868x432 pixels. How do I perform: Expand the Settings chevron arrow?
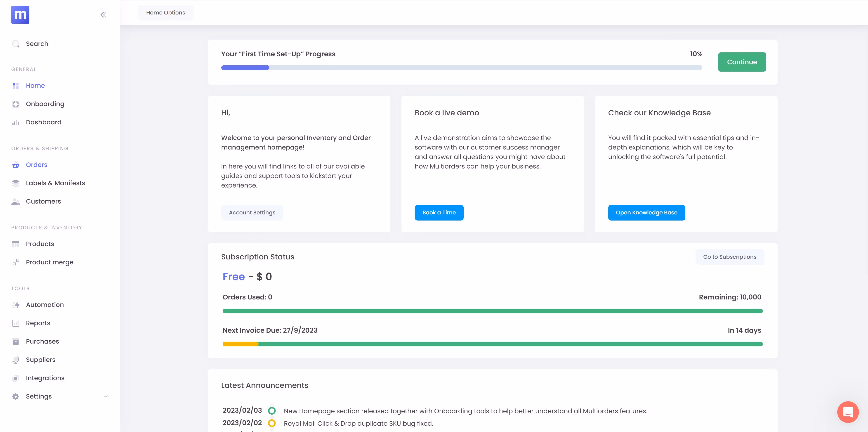tap(106, 396)
